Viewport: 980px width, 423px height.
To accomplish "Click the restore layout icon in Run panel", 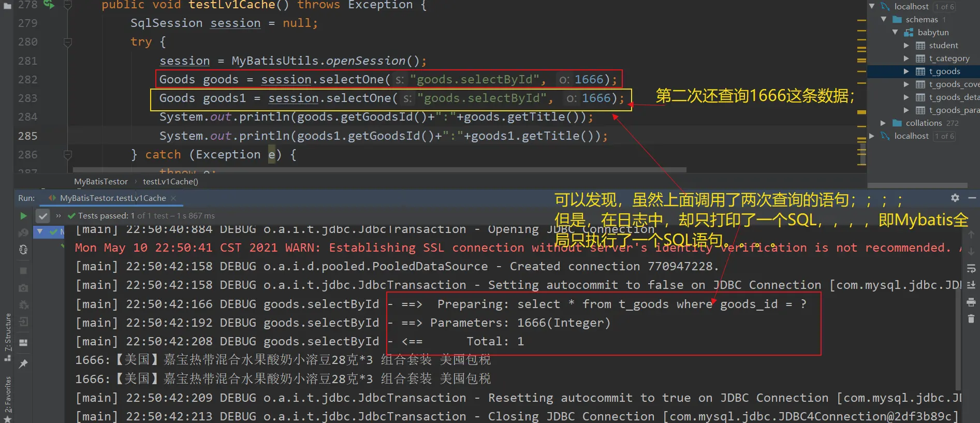I will click(x=23, y=342).
